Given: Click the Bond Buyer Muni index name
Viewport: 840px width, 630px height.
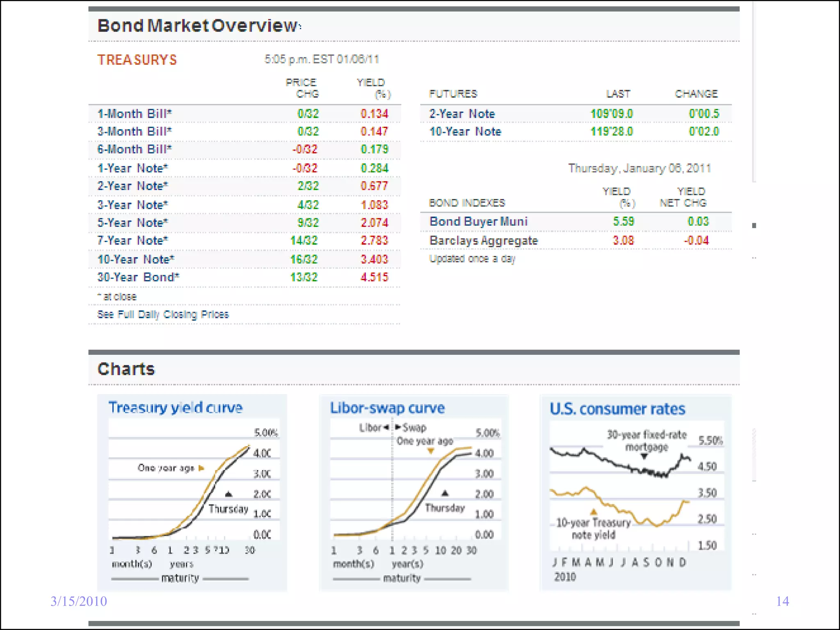Looking at the screenshot, I should (478, 221).
